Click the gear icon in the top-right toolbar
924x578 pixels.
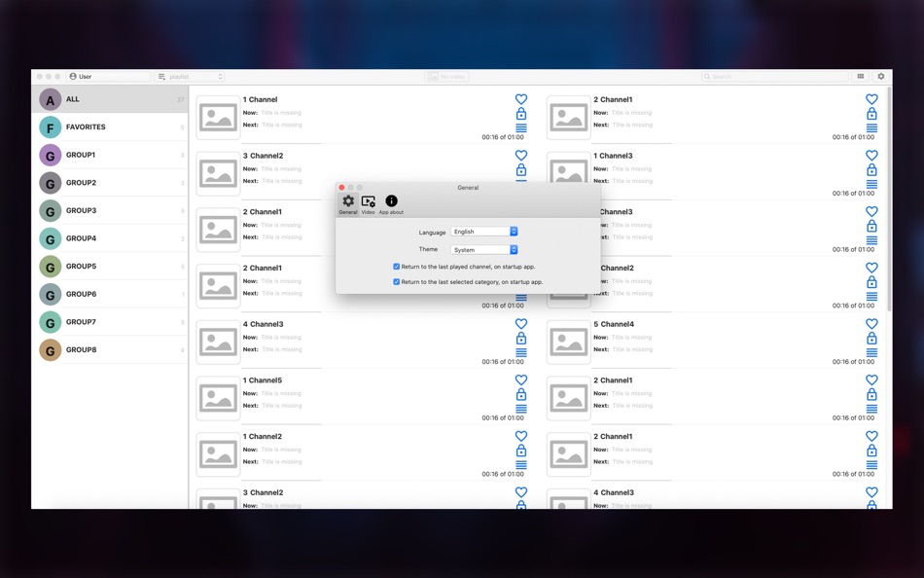point(880,75)
